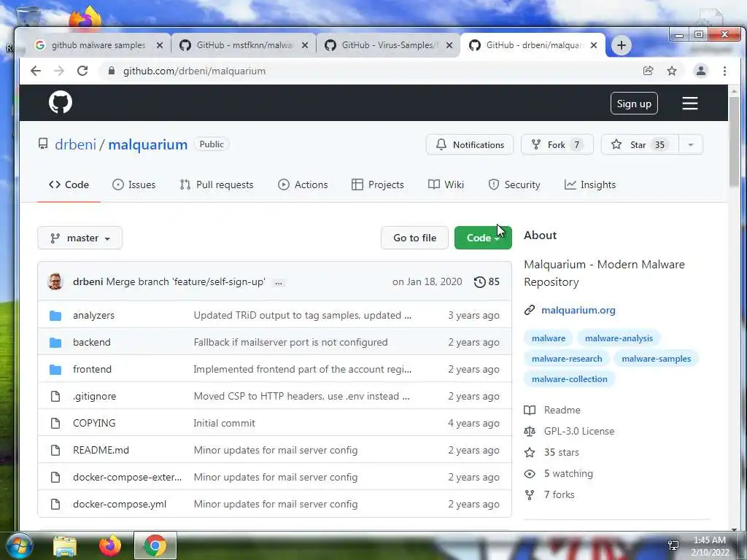Bookmark this tab with star icon
The image size is (747, 560).
(x=672, y=71)
